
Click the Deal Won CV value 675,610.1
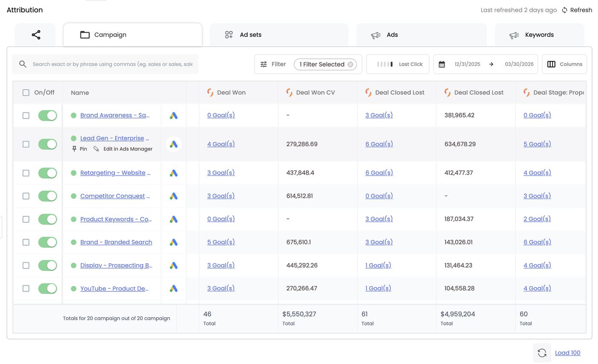299,242
